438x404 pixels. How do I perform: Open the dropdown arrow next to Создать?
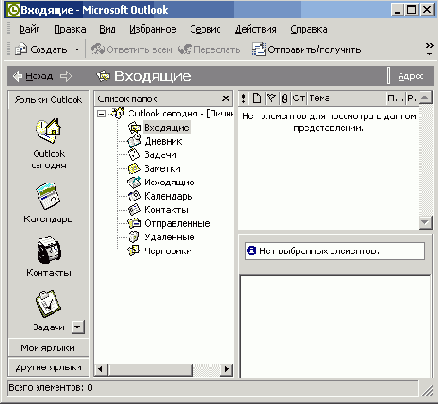click(77, 50)
